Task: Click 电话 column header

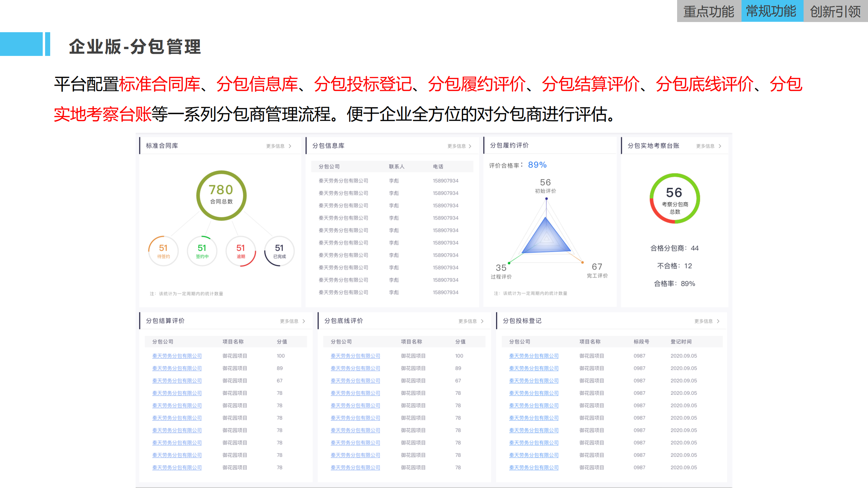Action: pyautogui.click(x=438, y=167)
